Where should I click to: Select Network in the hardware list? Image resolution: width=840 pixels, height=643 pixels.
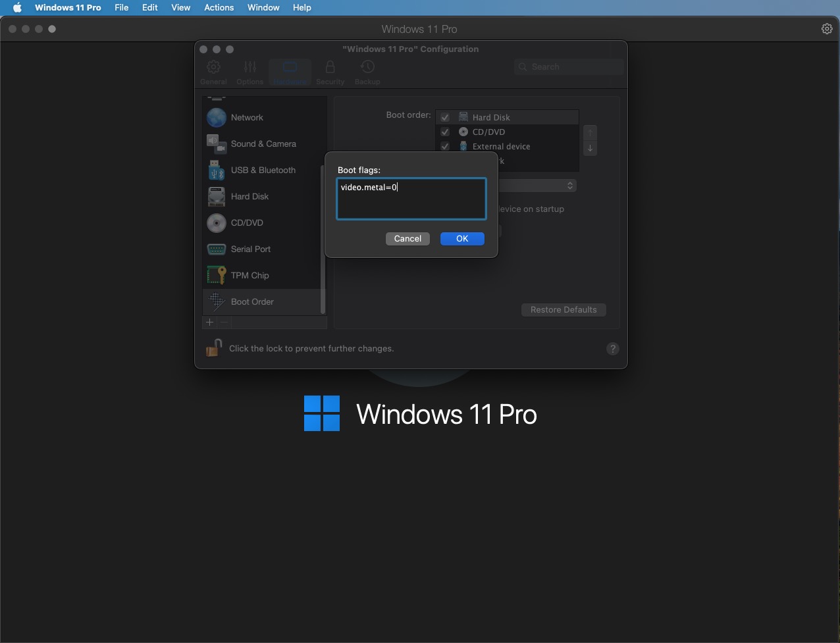click(x=264, y=117)
